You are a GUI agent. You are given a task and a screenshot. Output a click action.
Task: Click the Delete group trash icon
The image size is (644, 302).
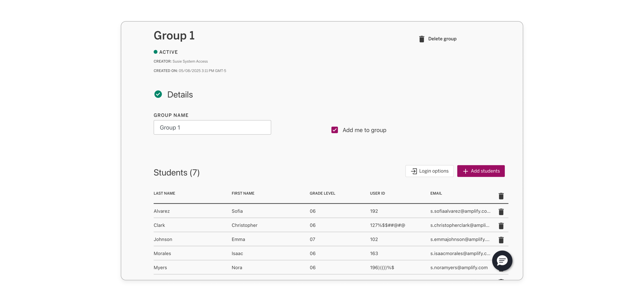(x=422, y=39)
